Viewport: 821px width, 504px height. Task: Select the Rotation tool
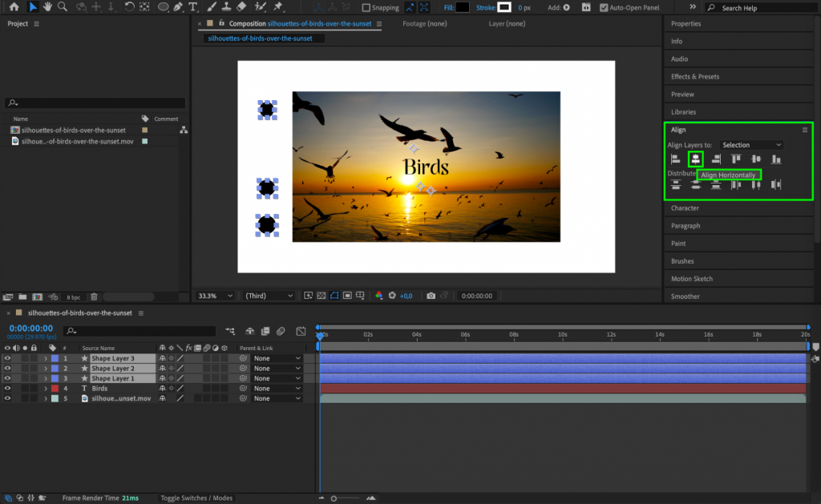(x=128, y=7)
